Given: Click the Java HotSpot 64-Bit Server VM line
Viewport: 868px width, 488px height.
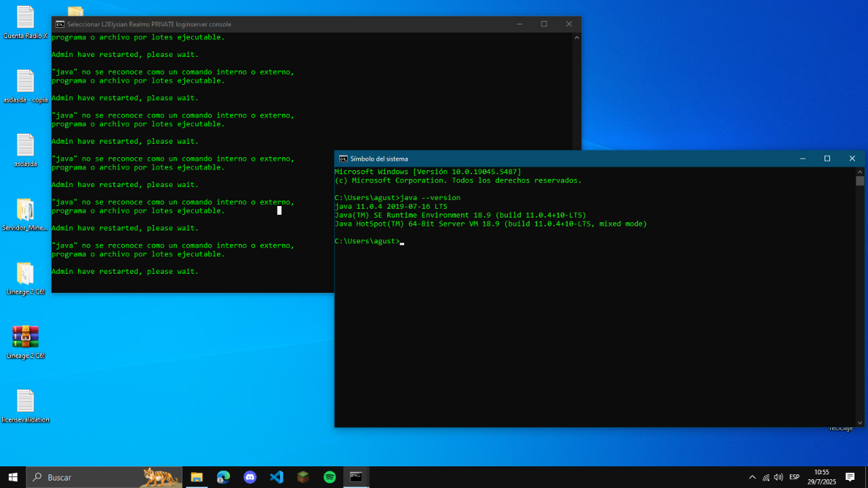Looking at the screenshot, I should pyautogui.click(x=491, y=224).
